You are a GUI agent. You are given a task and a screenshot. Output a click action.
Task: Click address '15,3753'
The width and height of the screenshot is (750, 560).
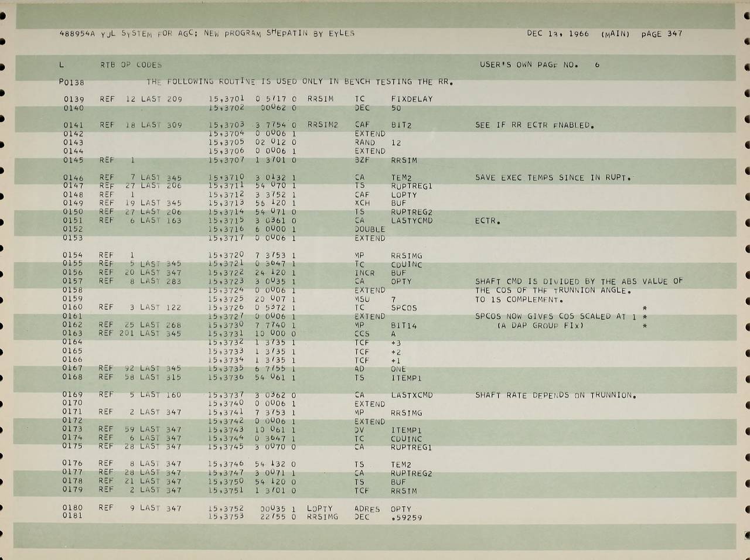(226, 517)
